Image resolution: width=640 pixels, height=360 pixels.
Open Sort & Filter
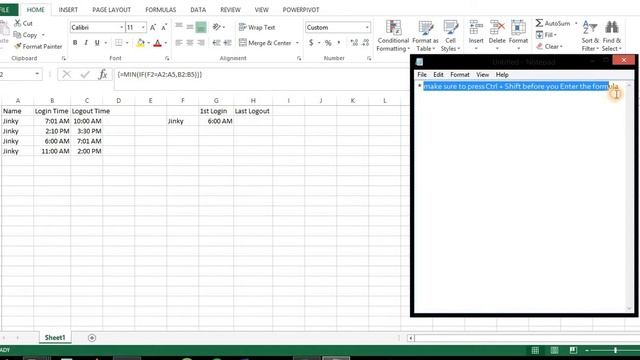pos(590,36)
